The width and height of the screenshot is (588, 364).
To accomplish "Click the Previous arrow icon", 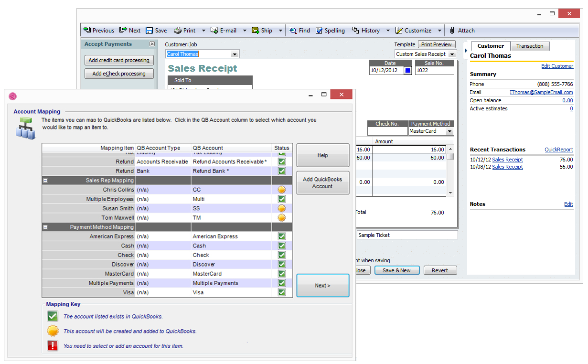I will point(88,30).
